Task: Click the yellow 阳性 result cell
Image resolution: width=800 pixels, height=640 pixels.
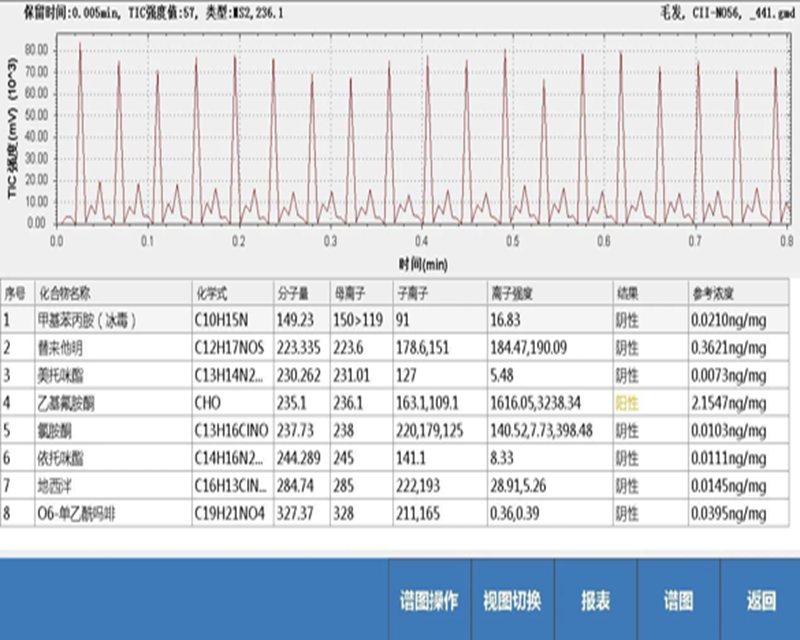Action: (x=626, y=402)
